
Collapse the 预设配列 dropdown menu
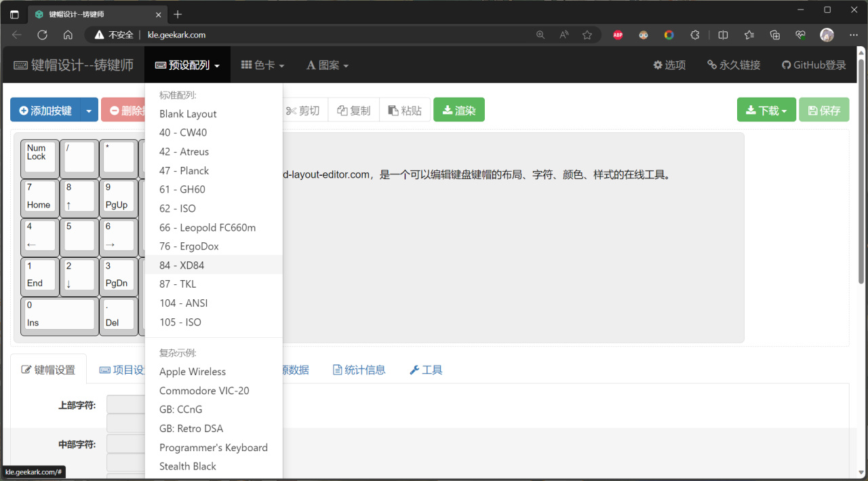coord(187,65)
